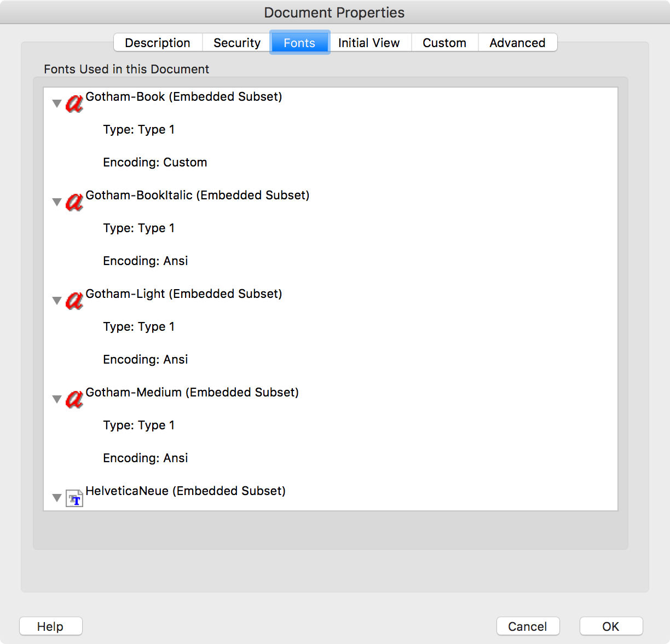Viewport: 670px width, 644px height.
Task: Click the TrueType icon beside HelveticaNeue
Action: pos(75,498)
